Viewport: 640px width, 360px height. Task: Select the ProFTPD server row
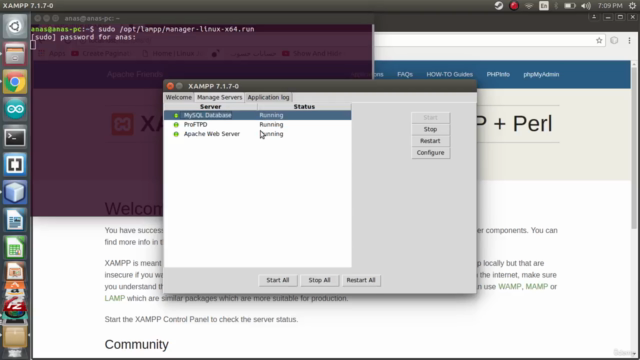pos(258,124)
